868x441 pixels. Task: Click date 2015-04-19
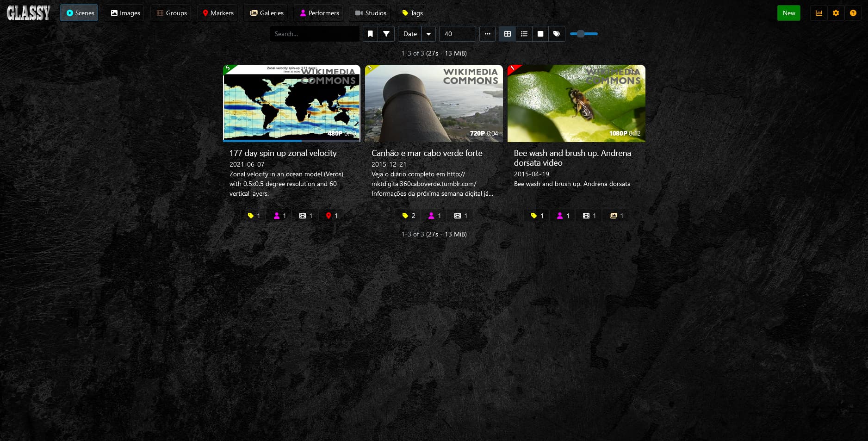pyautogui.click(x=532, y=174)
